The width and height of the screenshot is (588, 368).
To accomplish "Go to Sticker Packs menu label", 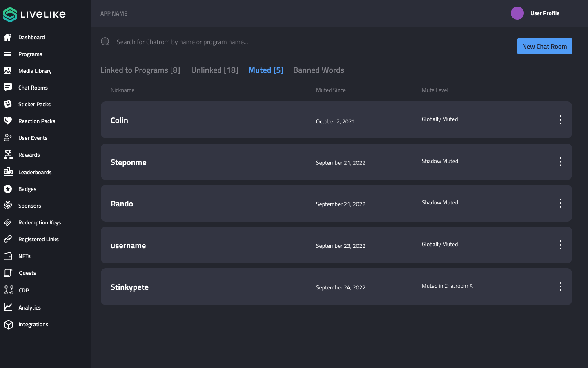I will click(x=34, y=104).
